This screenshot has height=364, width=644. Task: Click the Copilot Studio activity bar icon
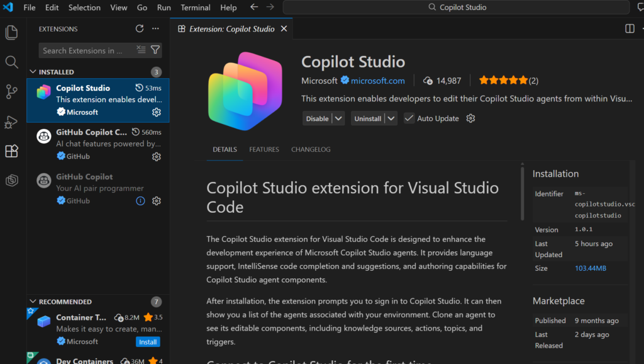[x=11, y=181]
